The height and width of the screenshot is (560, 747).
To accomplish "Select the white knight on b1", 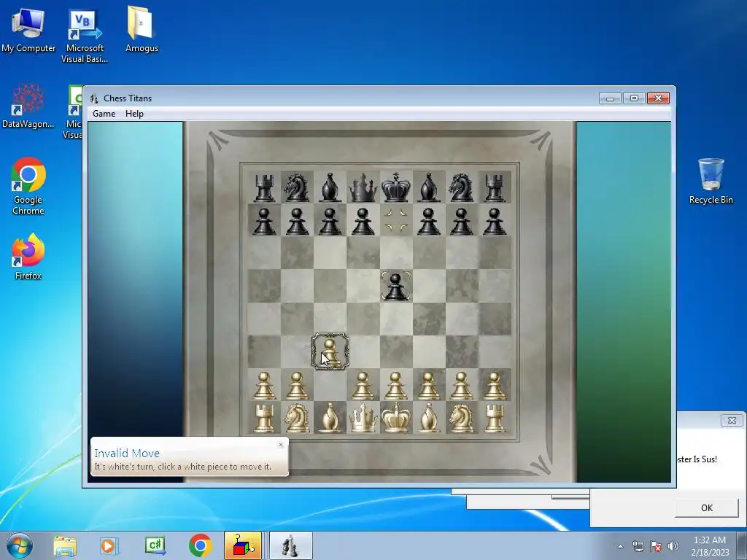I will tap(297, 418).
